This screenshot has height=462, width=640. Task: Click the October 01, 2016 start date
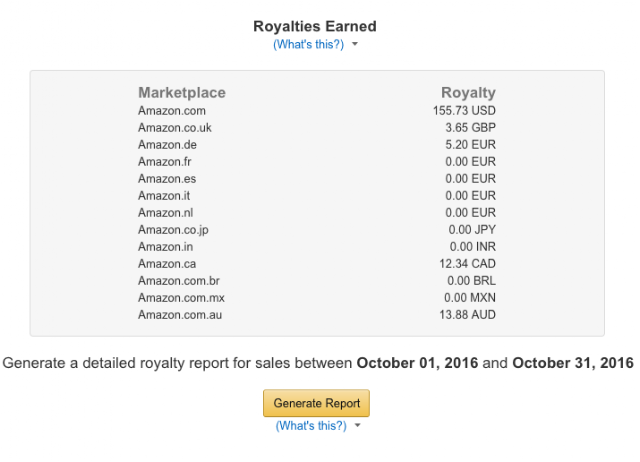(x=417, y=363)
